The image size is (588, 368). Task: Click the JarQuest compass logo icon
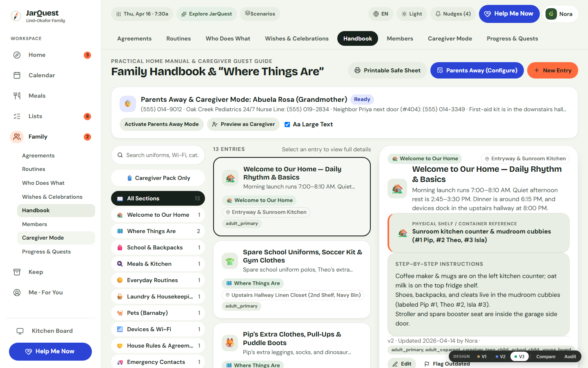click(16, 16)
